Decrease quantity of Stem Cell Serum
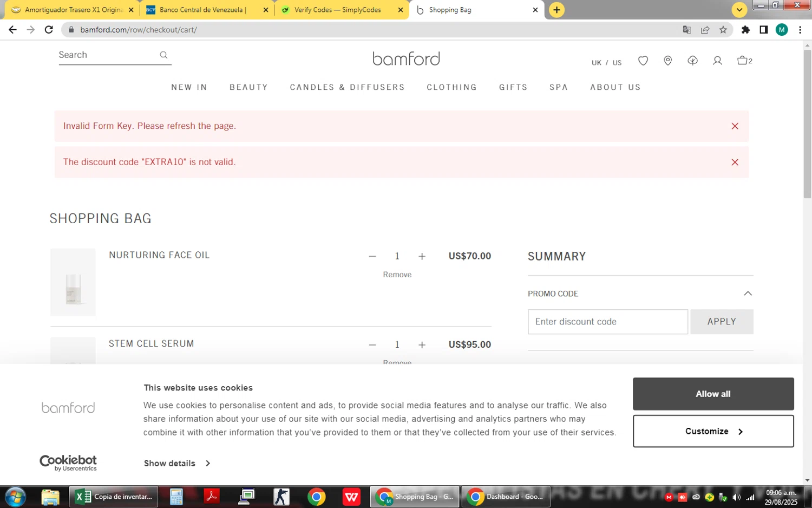Screen dimensions: 812x508 (x=372, y=345)
